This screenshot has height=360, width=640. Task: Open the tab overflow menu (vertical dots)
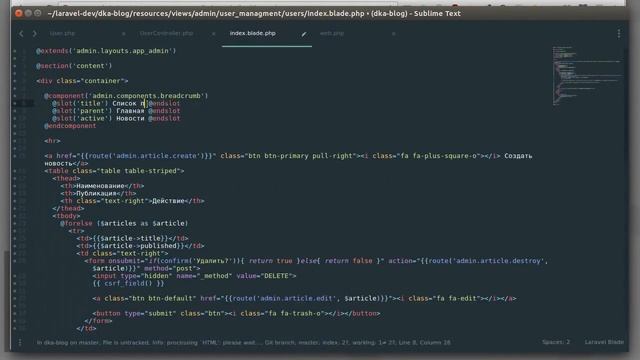pyautogui.click(x=619, y=33)
